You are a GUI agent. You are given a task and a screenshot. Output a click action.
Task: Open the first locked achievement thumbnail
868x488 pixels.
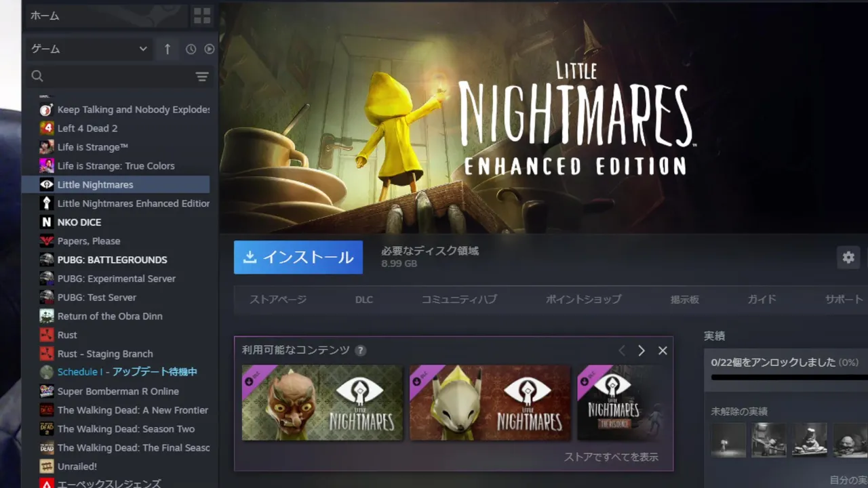pos(728,440)
